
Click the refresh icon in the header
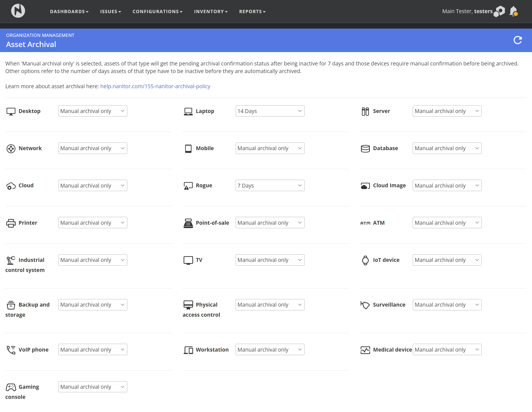pyautogui.click(x=518, y=40)
